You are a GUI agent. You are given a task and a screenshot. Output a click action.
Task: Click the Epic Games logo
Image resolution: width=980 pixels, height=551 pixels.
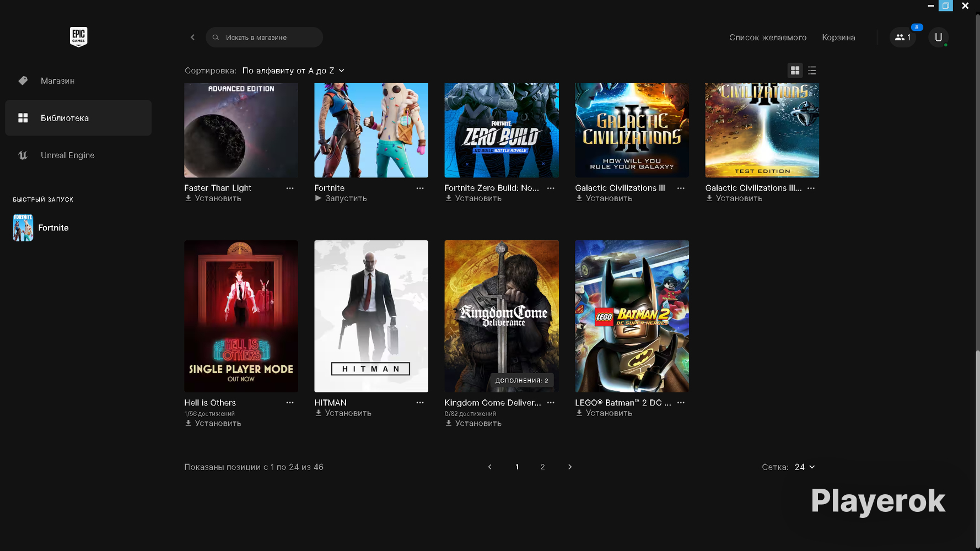pos(78,37)
